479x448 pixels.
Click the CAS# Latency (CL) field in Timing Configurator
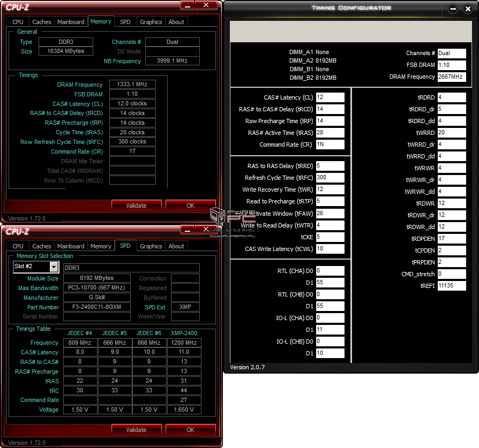(330, 97)
